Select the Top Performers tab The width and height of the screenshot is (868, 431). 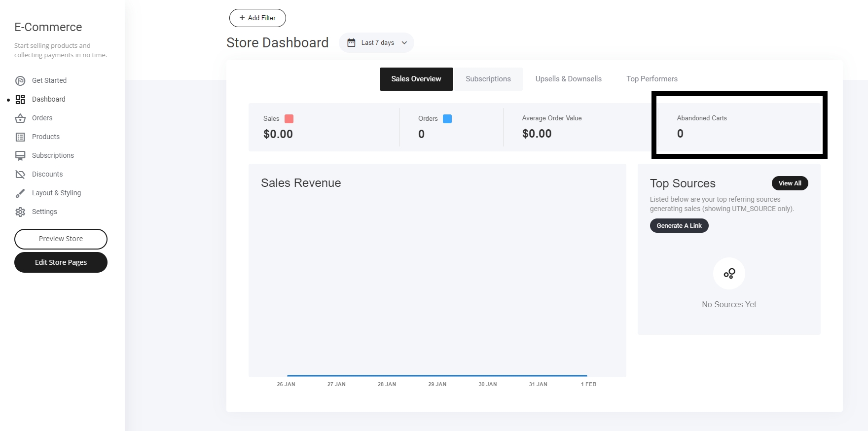pos(651,79)
